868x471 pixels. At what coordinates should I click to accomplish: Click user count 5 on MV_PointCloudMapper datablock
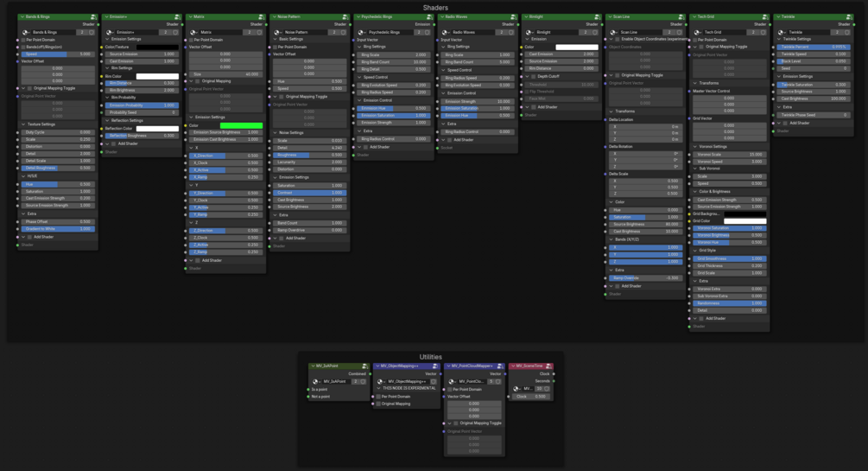(x=491, y=381)
